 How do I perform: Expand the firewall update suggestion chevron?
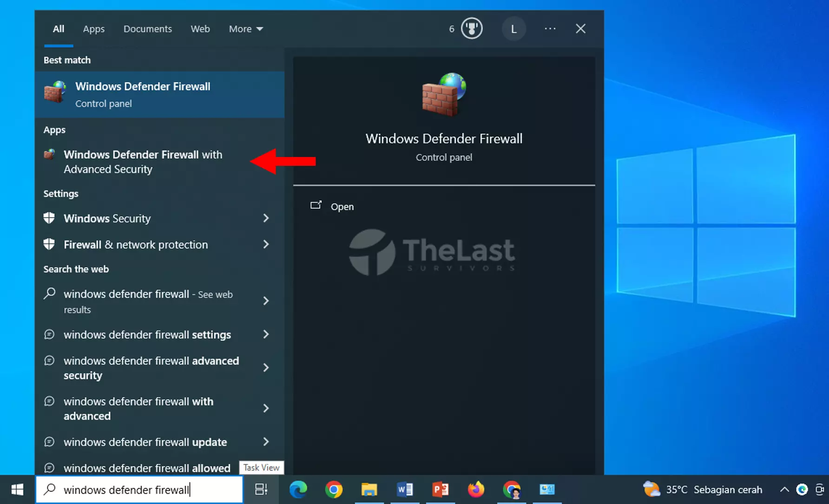pos(266,442)
